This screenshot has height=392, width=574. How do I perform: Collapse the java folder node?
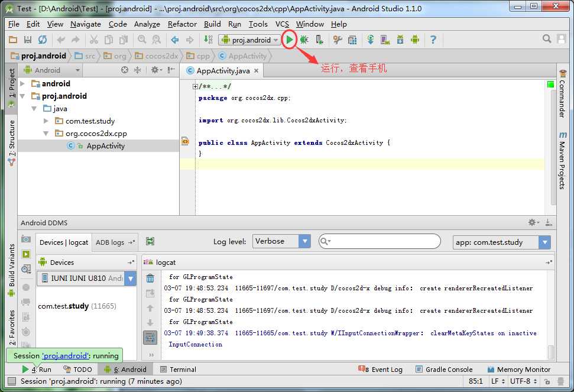(x=34, y=108)
